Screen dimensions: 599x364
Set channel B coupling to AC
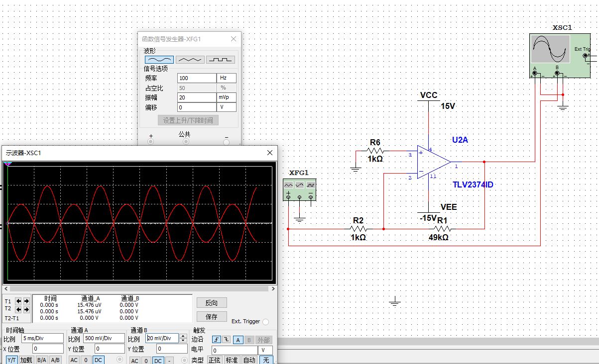[134, 361]
